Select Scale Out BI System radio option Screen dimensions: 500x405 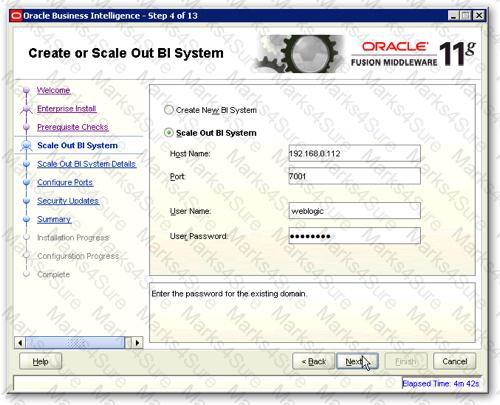tap(169, 133)
